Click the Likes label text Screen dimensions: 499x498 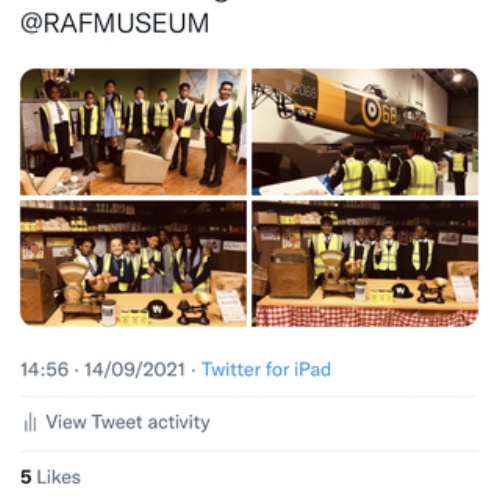pyautogui.click(x=59, y=477)
